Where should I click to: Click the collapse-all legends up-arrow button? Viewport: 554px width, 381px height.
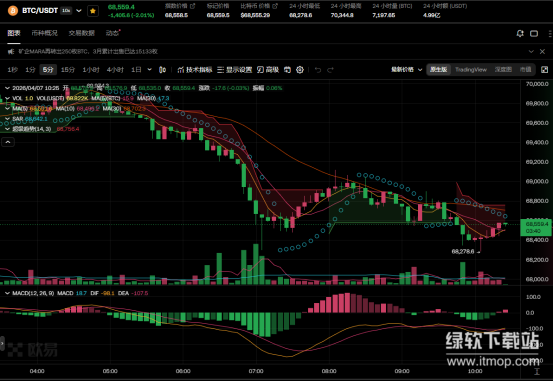click(8, 142)
